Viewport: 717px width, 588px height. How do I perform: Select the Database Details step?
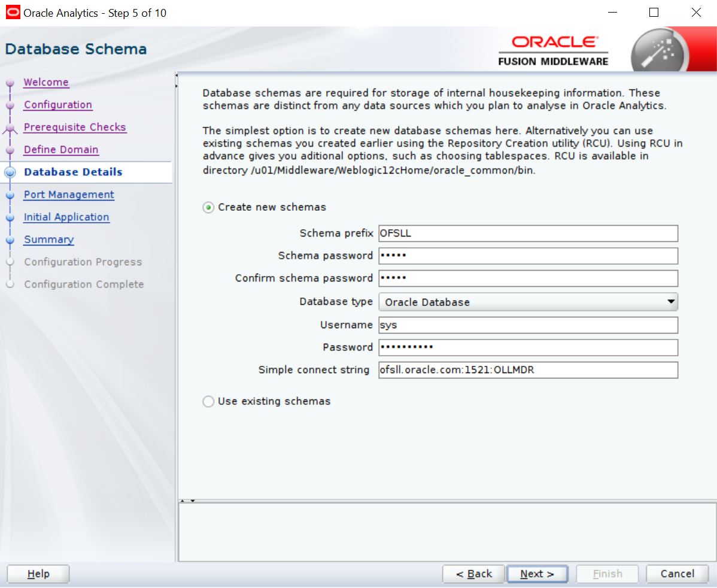tap(73, 172)
